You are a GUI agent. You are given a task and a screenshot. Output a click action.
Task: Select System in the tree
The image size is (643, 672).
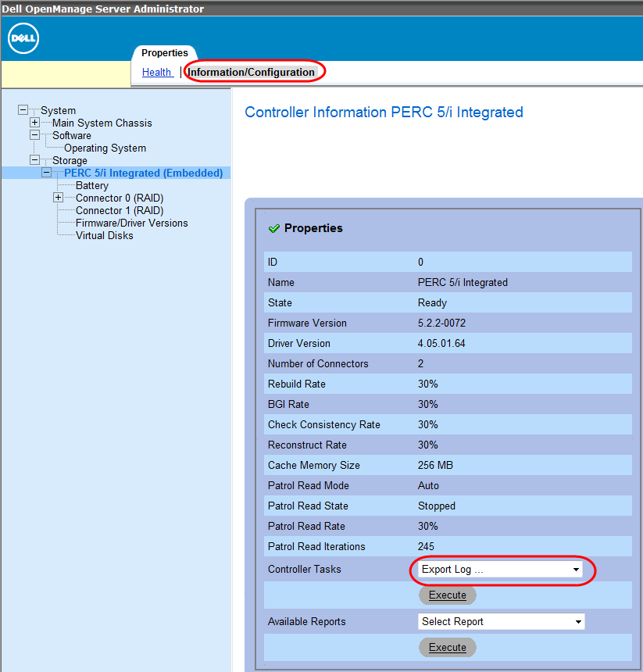(59, 111)
